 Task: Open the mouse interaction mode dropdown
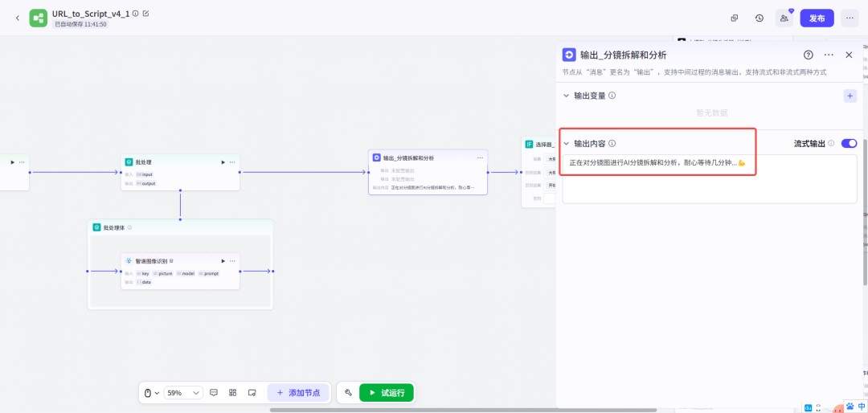[x=150, y=393]
